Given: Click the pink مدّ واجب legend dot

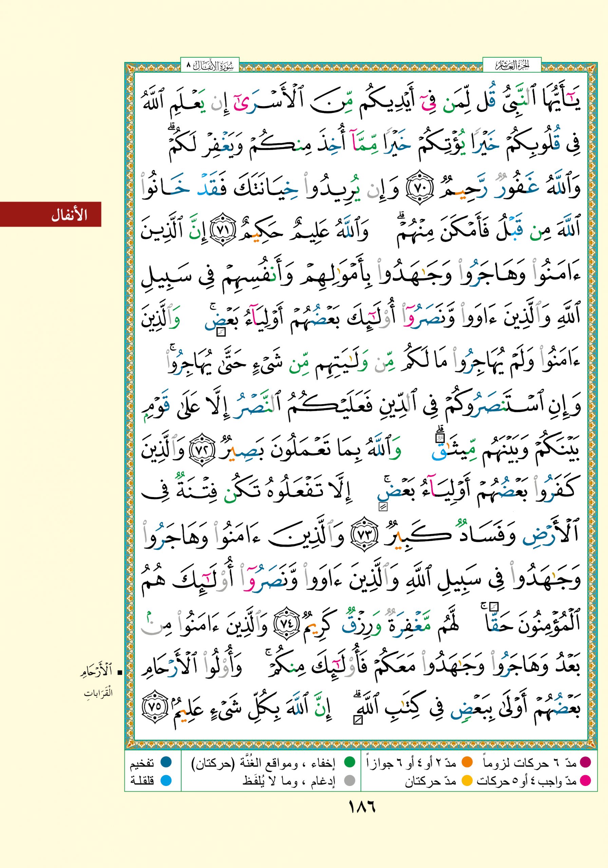Looking at the screenshot, I should [585, 780].
